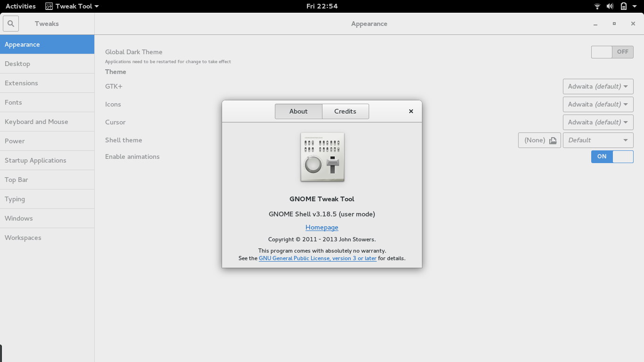Open Workspaces settings in sidebar
This screenshot has width=644, height=362.
(47, 238)
